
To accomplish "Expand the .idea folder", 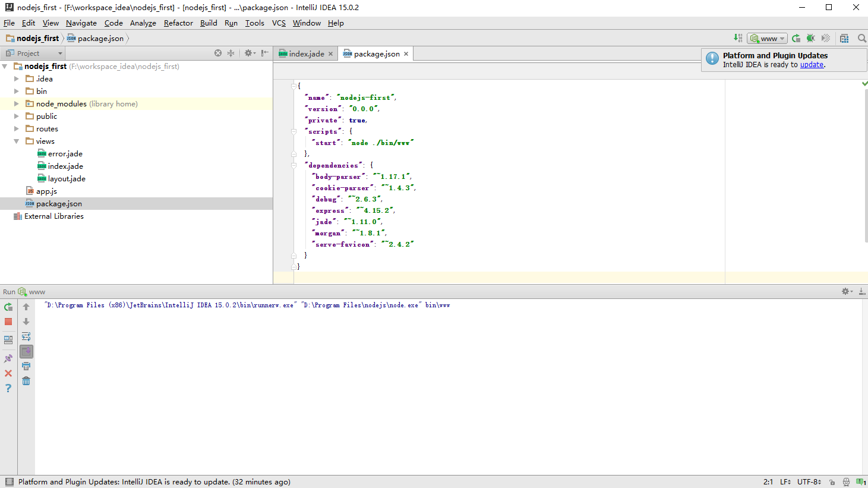I will [x=17, y=79].
